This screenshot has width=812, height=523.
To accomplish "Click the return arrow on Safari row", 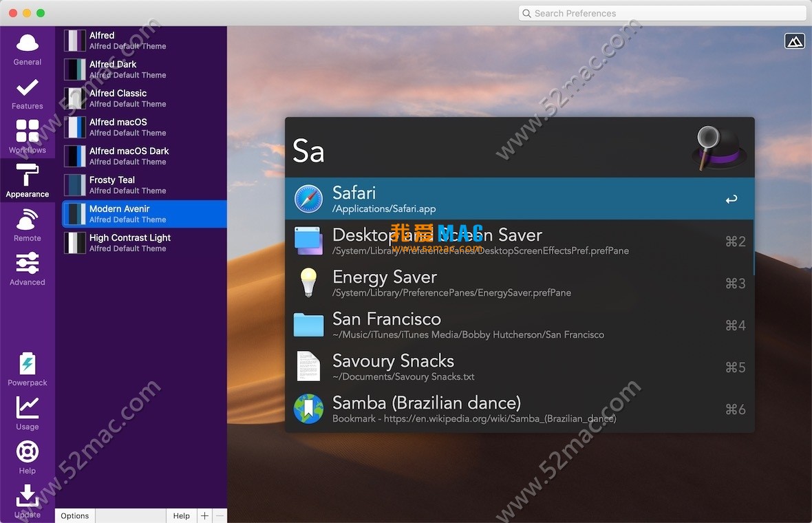I will pyautogui.click(x=731, y=199).
